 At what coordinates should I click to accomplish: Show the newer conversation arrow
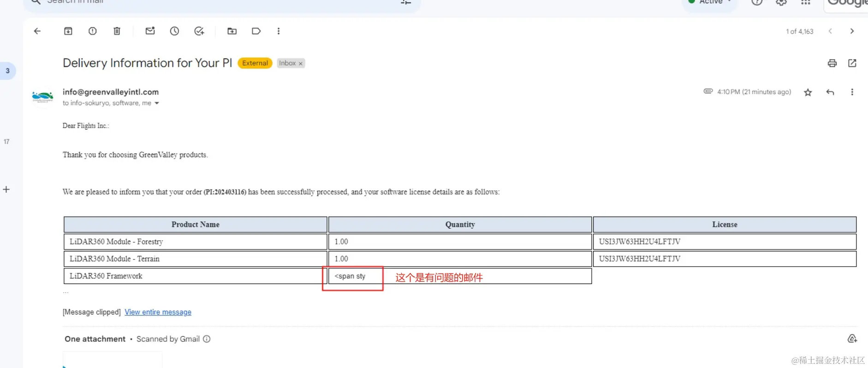(830, 31)
